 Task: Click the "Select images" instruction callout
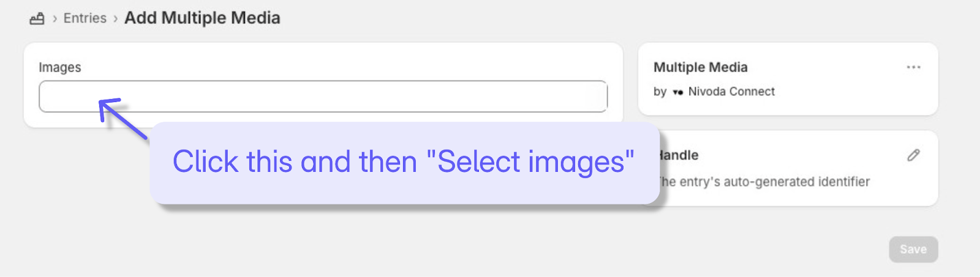[404, 163]
